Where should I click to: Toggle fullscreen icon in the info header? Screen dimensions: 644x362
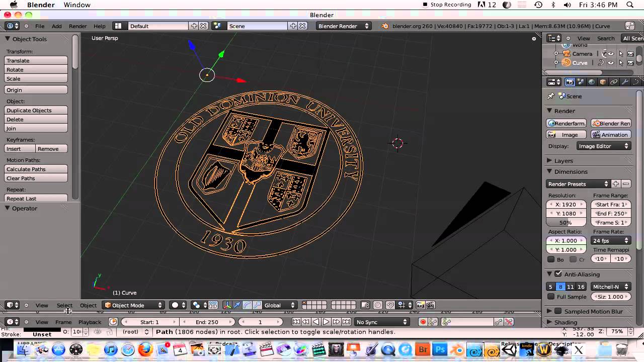[x=629, y=26]
